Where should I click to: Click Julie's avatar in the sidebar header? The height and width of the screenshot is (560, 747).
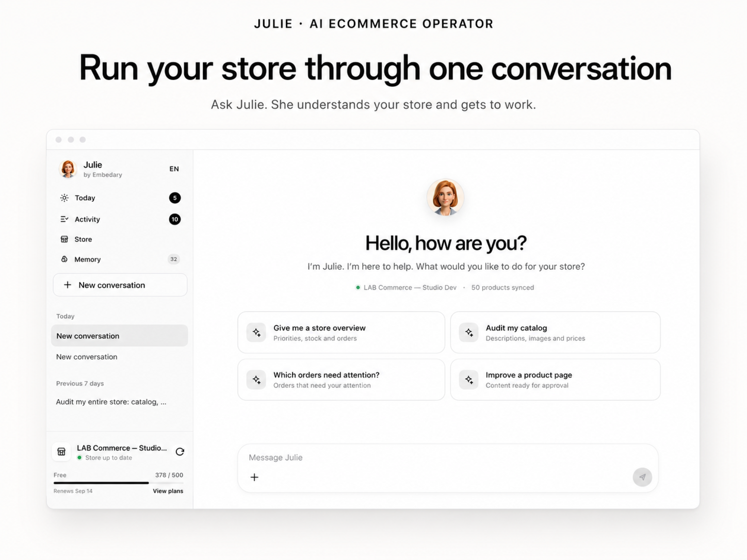(x=68, y=169)
